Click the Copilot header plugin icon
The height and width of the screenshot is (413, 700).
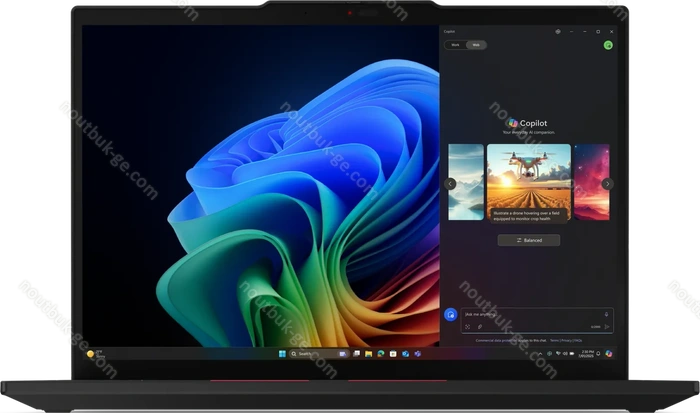point(558,31)
